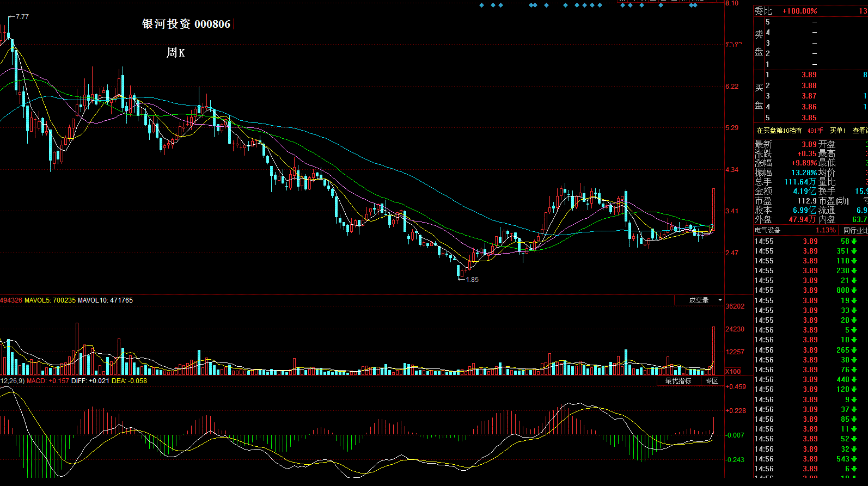This screenshot has height=486, width=868.
Task: Click the MACD: +0.157 readout
Action: (x=48, y=381)
